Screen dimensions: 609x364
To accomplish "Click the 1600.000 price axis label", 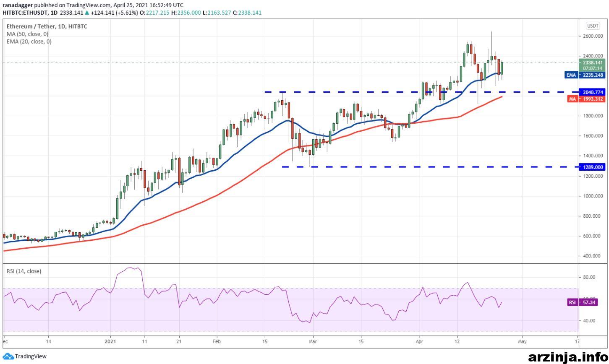I will [593, 136].
